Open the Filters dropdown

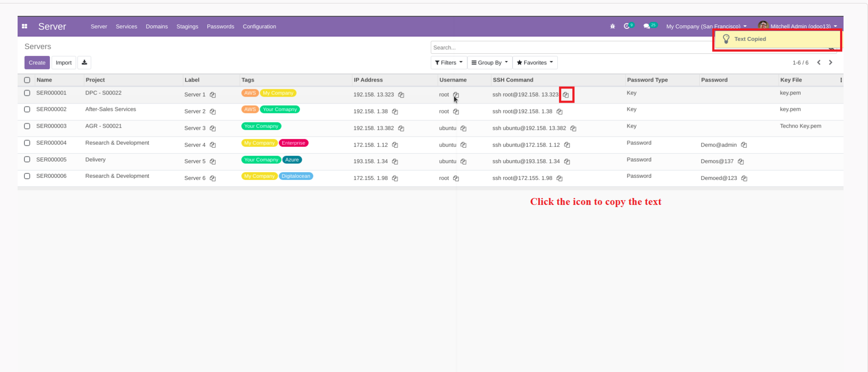(x=449, y=63)
